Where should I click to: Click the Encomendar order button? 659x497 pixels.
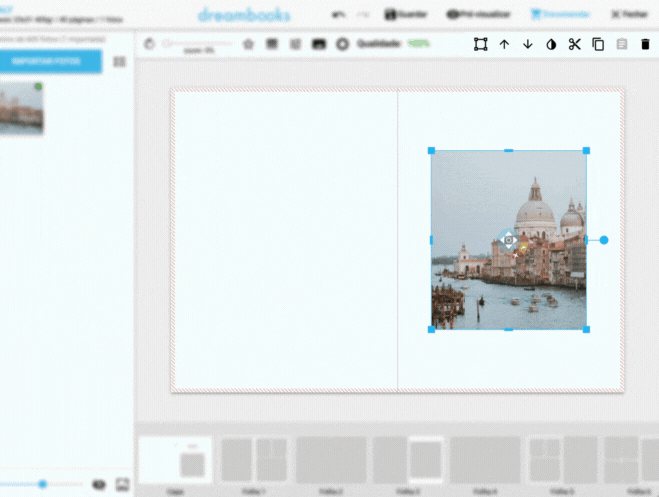[x=559, y=15]
